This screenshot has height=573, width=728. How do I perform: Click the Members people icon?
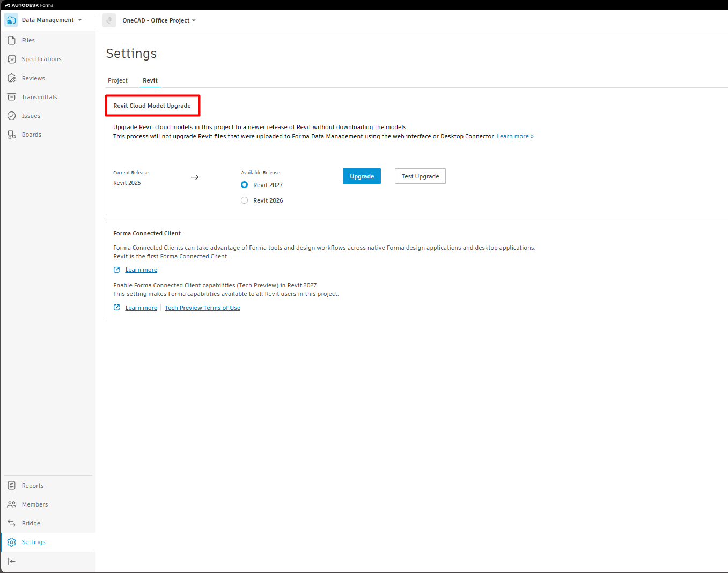[11, 504]
